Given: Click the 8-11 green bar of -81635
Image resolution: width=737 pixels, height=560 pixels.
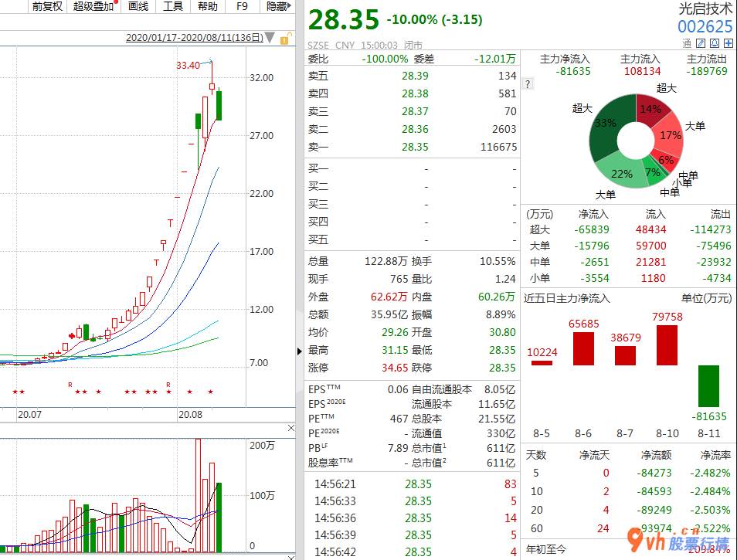Looking at the screenshot, I should (x=708, y=385).
